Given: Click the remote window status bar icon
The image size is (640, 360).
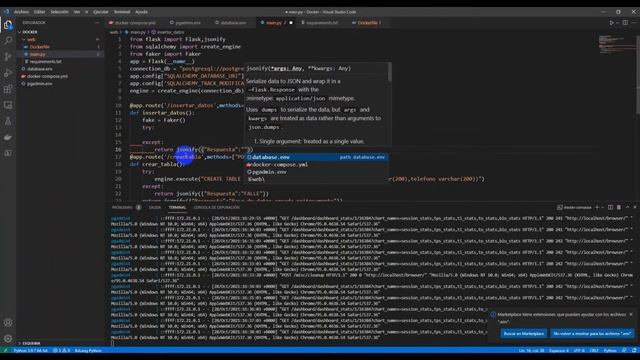Looking at the screenshot, I should [5, 350].
